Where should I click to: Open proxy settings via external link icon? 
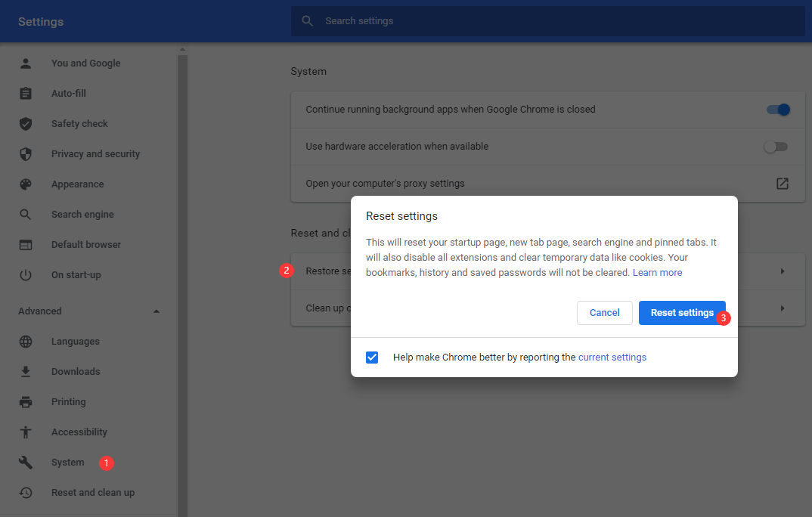(x=782, y=183)
